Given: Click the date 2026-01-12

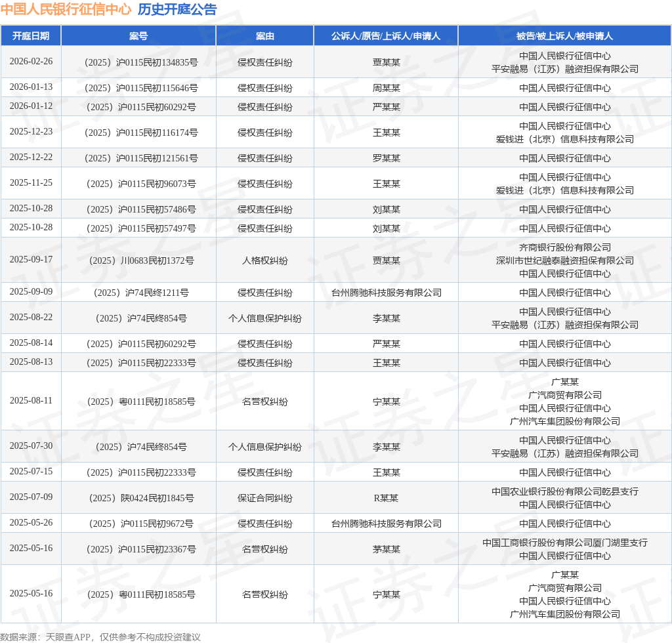Looking at the screenshot, I should (31, 106).
